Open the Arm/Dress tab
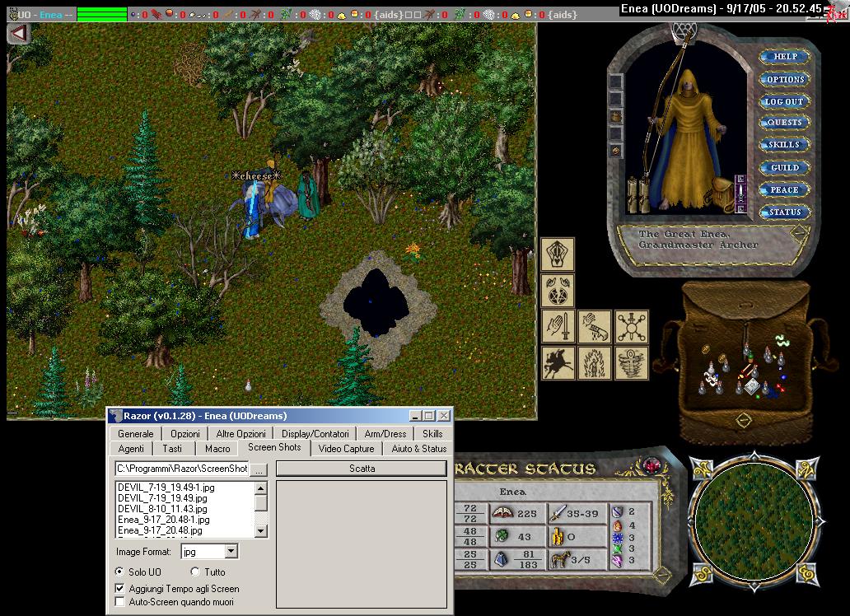This screenshot has height=616, width=850. [x=385, y=434]
